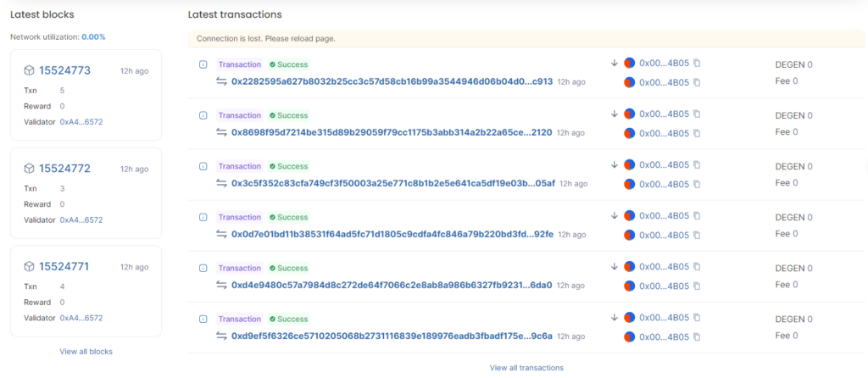Click the 'Connection is lost. Please reload page.' banner
Screen dimensions: 868x378
click(526, 39)
